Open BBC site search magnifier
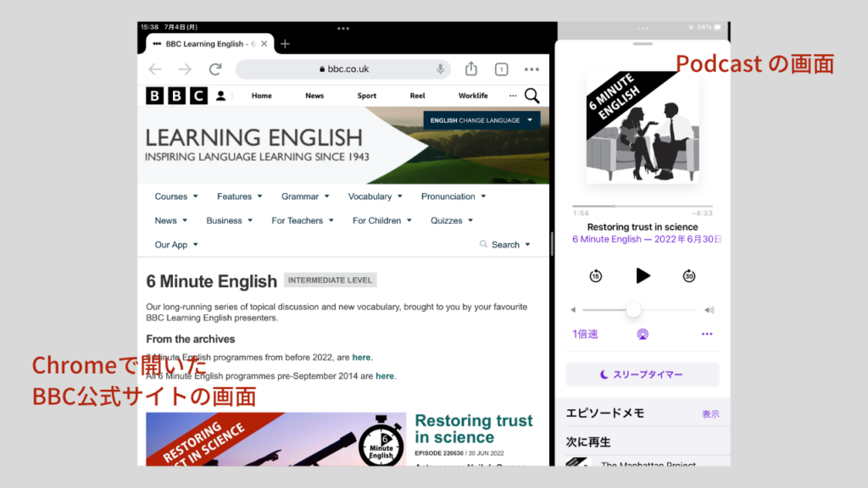 pos(532,96)
